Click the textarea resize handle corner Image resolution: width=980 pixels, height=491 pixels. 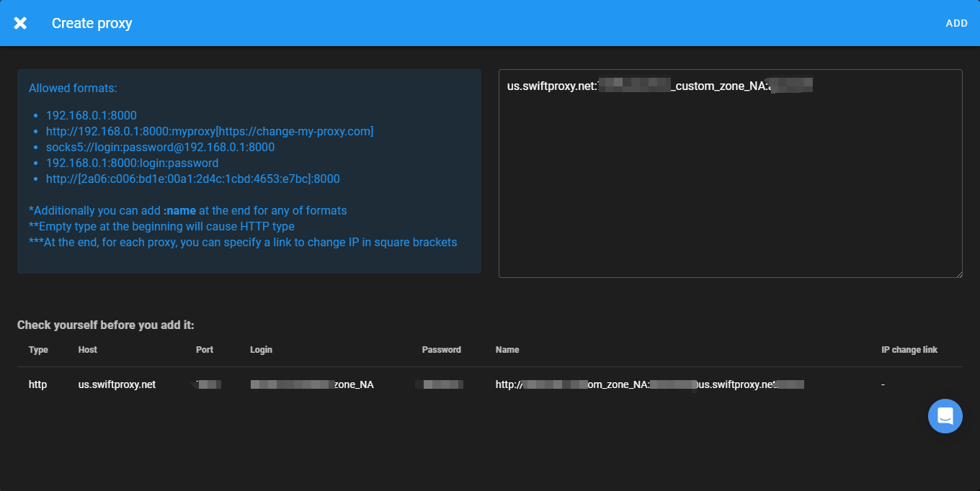tap(958, 274)
